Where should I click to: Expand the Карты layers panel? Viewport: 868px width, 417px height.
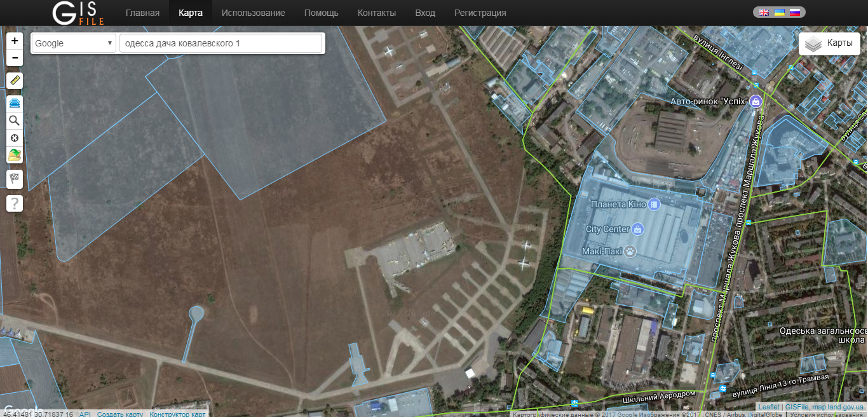point(829,43)
